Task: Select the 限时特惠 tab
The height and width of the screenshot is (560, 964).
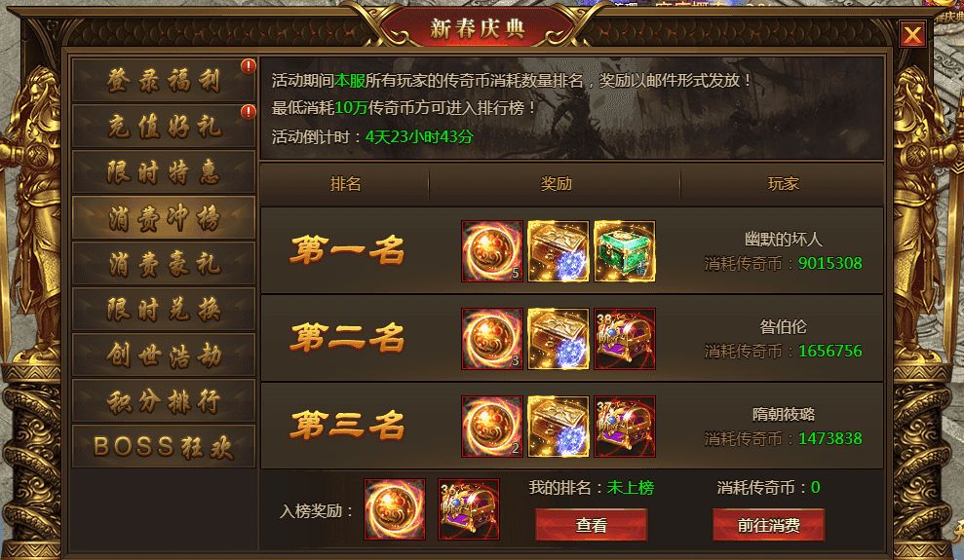Action: [x=164, y=172]
